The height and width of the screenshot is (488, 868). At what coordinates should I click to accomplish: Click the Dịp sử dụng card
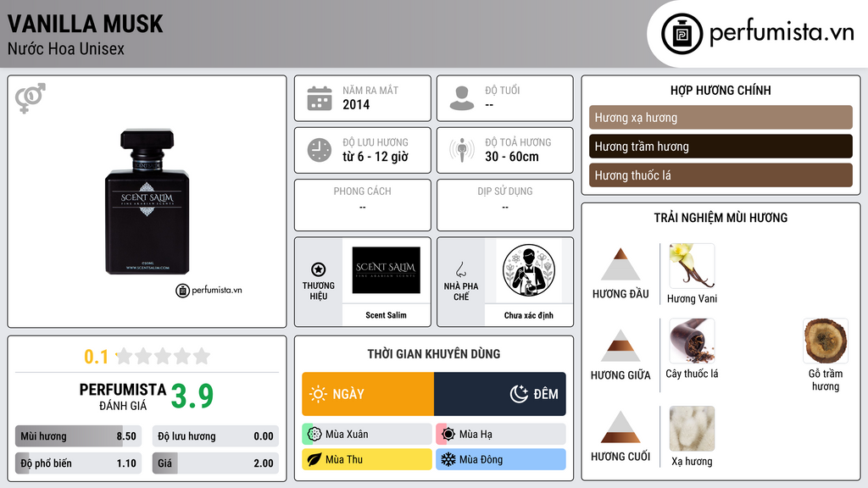pyautogui.click(x=505, y=205)
